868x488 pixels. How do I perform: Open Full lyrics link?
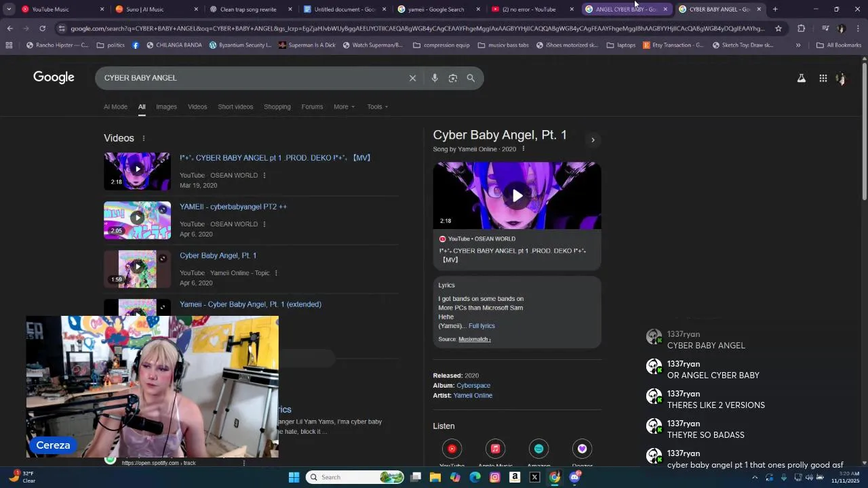(x=481, y=326)
